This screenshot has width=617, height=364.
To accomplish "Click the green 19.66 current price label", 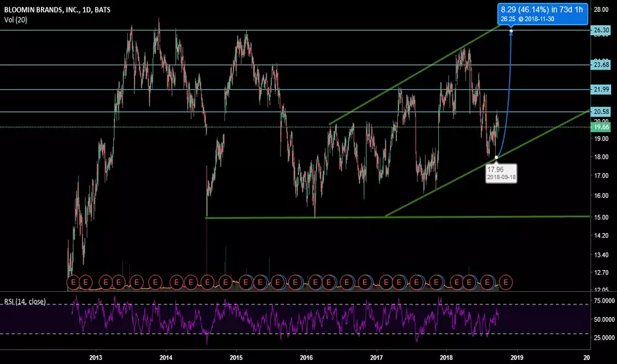I will pyautogui.click(x=601, y=126).
